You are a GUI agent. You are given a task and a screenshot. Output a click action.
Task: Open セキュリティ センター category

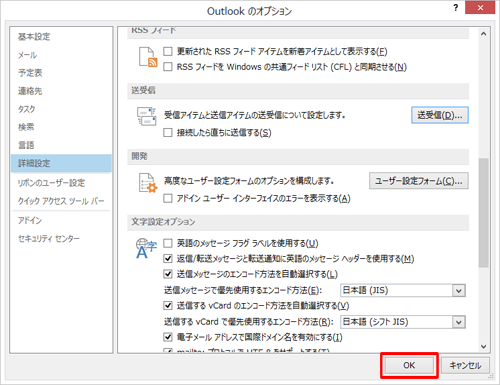click(61, 238)
